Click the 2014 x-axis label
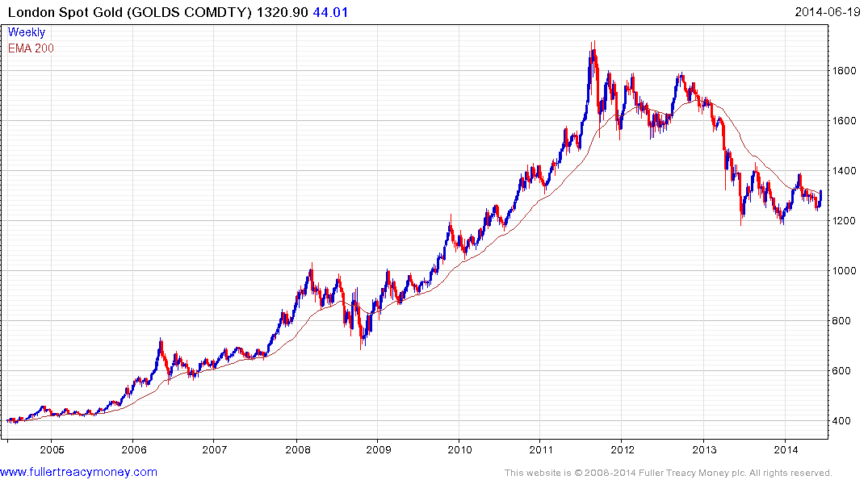Viewport: 868px width, 484px height. pyautogui.click(x=786, y=449)
